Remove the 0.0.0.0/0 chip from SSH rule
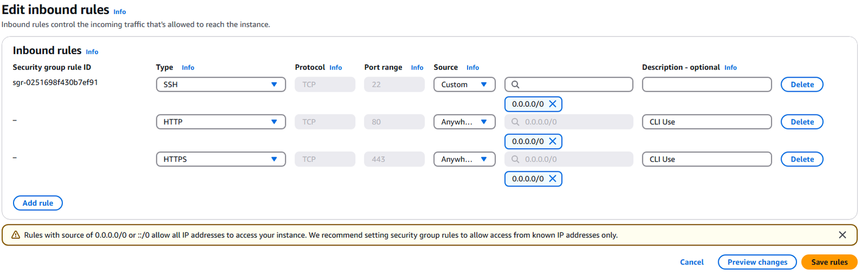This screenshot has width=868, height=276. pyautogui.click(x=552, y=104)
